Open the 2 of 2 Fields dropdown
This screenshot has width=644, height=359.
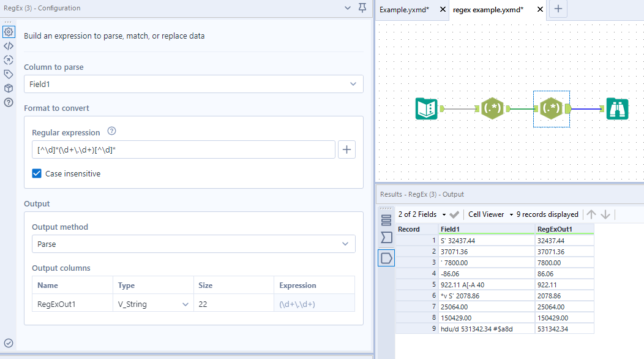422,214
